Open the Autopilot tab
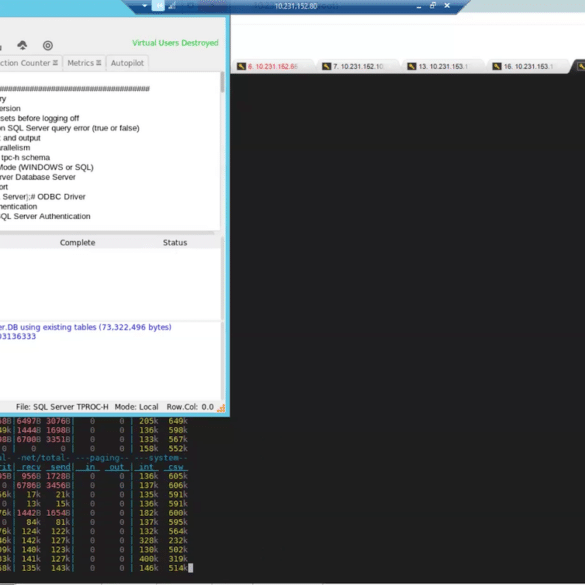 tap(127, 63)
